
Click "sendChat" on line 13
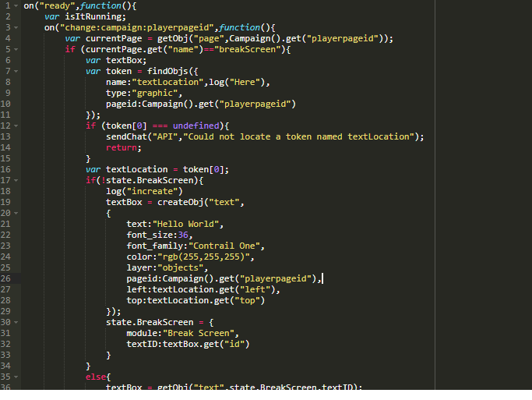(x=126, y=136)
